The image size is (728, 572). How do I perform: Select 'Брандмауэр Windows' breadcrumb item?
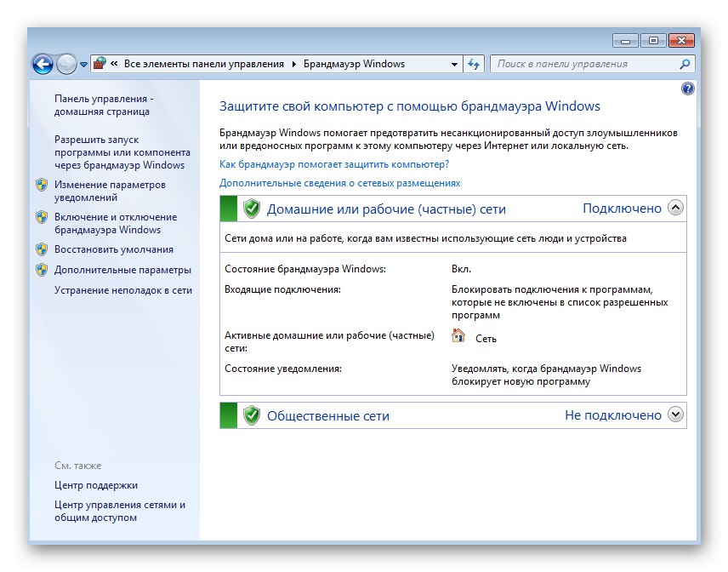coord(355,64)
